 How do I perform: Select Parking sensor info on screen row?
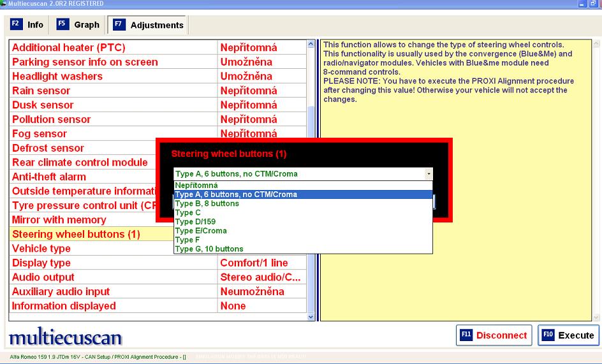[158, 62]
